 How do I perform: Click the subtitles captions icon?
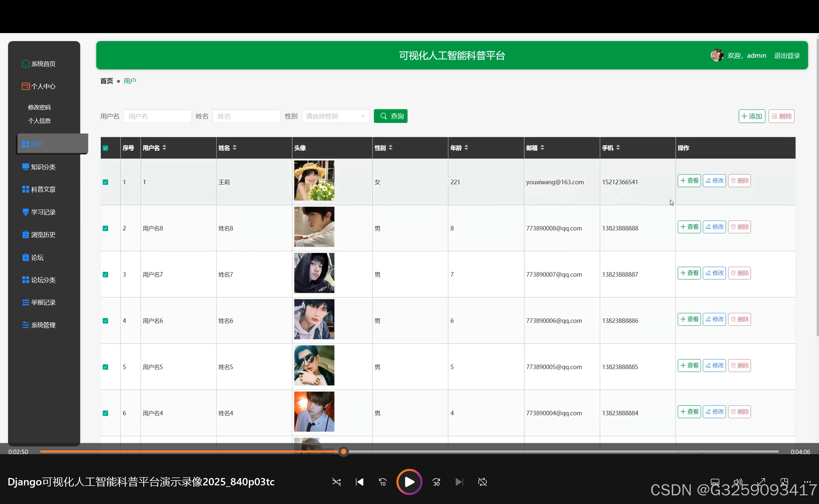click(715, 482)
